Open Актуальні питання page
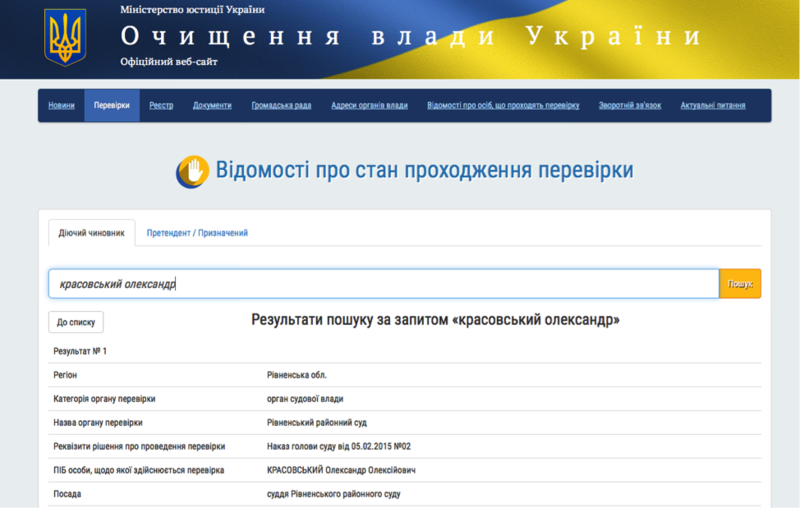This screenshot has width=800, height=508. point(713,106)
